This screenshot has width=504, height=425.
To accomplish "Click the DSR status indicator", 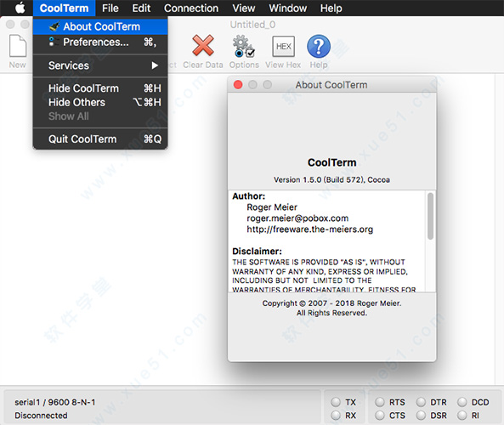I will [x=421, y=415].
